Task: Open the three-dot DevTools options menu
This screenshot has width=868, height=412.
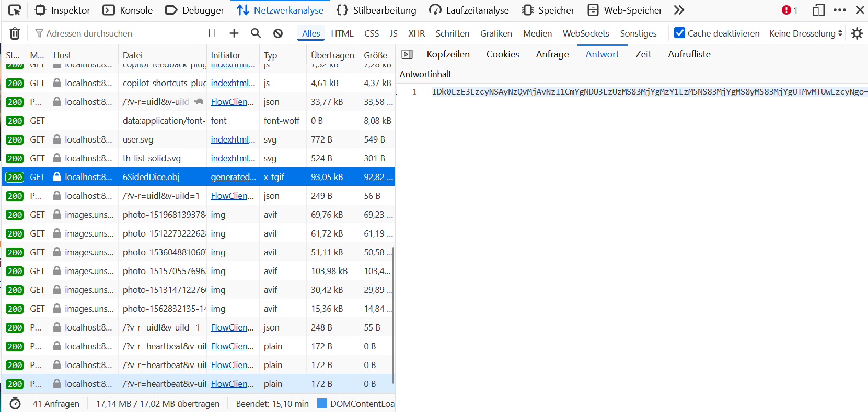Action: click(839, 10)
